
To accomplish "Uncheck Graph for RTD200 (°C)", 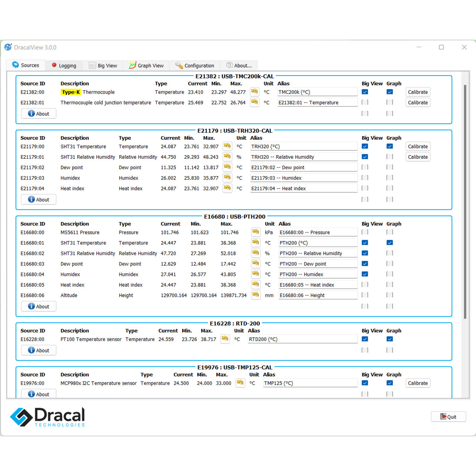I will (x=390, y=339).
